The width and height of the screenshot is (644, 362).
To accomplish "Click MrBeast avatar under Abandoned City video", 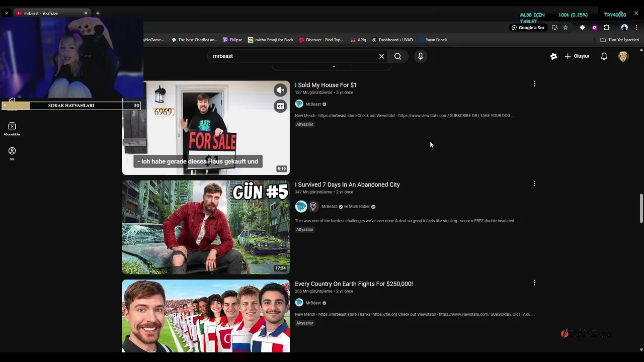I will click(x=301, y=206).
